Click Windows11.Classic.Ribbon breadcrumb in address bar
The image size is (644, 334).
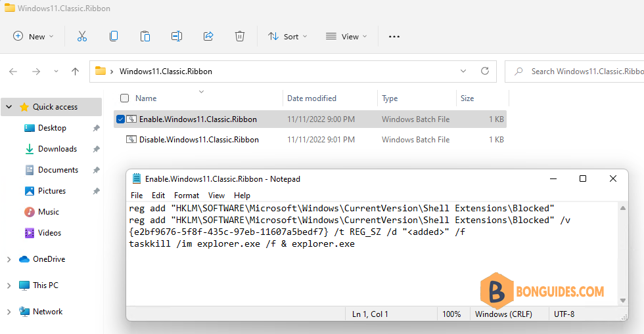pyautogui.click(x=166, y=72)
